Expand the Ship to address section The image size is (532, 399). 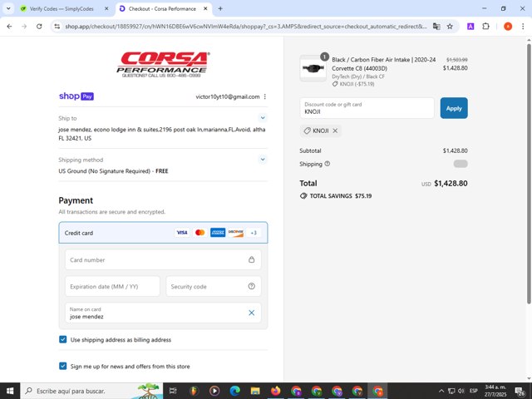point(263,118)
